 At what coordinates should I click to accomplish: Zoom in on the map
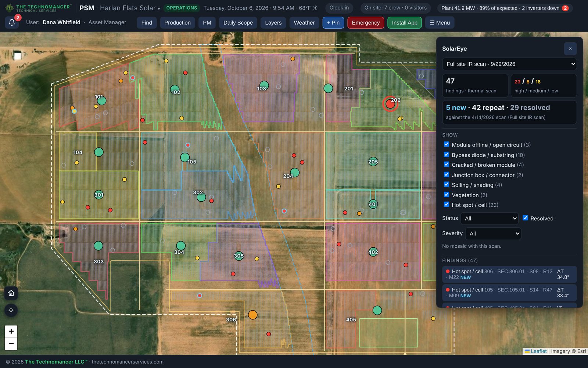(x=11, y=331)
